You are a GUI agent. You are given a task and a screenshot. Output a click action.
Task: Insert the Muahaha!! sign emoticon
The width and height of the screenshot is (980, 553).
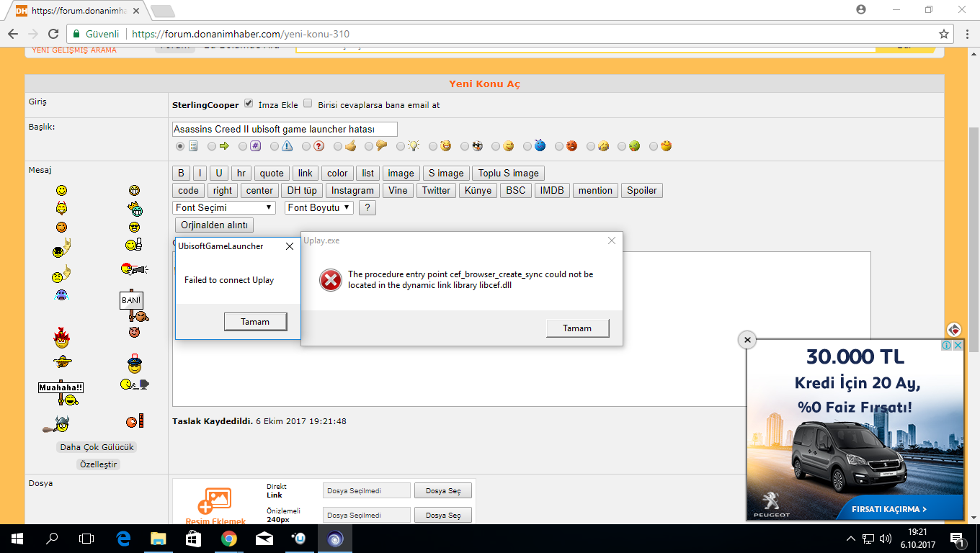point(61,392)
